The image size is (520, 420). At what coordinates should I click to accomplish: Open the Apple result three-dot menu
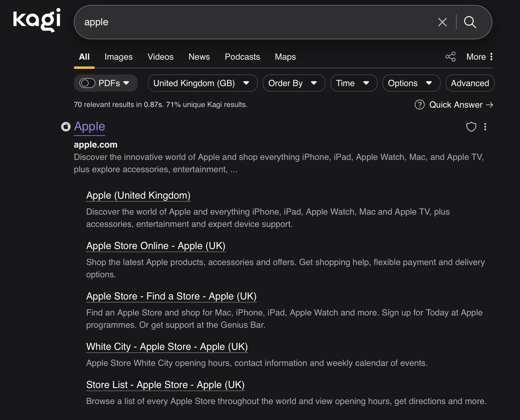[485, 127]
